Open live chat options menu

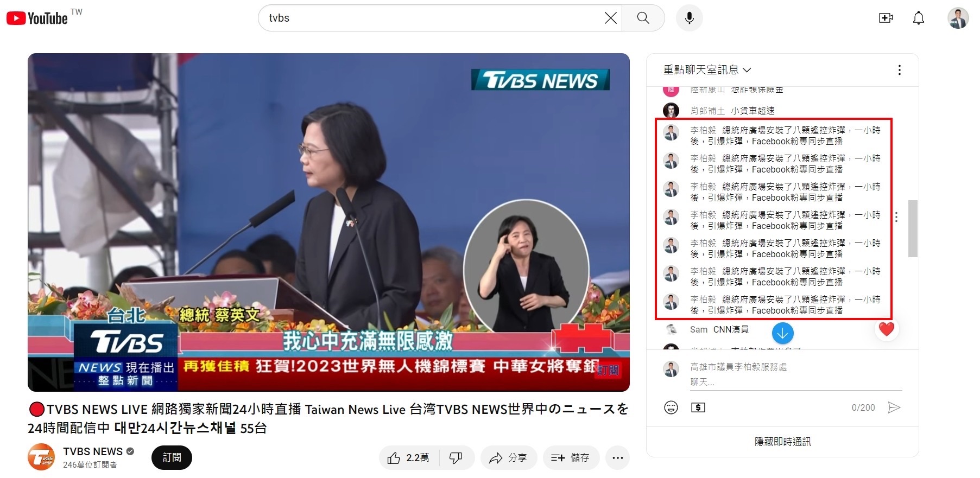[900, 70]
